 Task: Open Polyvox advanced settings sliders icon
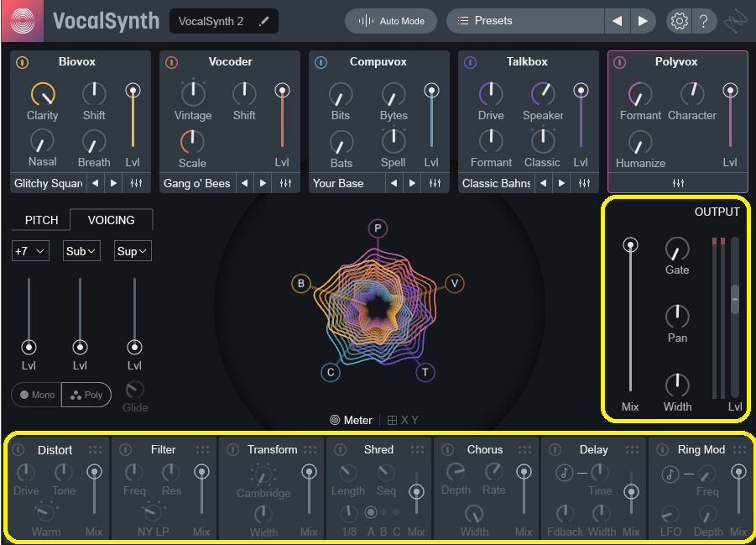click(678, 183)
